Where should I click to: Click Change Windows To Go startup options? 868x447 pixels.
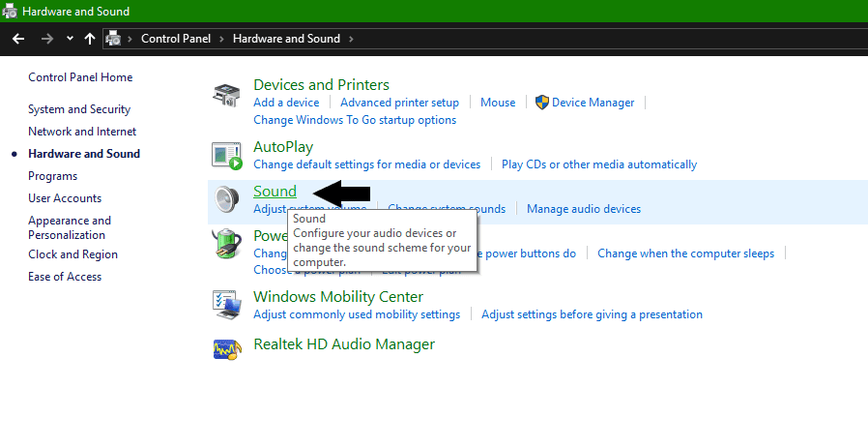click(x=355, y=120)
